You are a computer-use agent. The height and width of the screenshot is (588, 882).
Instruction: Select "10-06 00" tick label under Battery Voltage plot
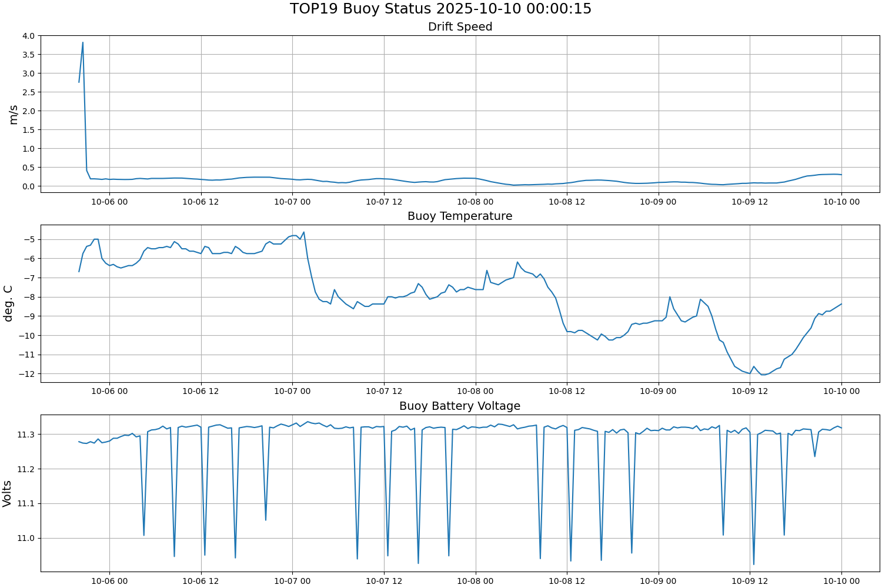click(x=109, y=581)
